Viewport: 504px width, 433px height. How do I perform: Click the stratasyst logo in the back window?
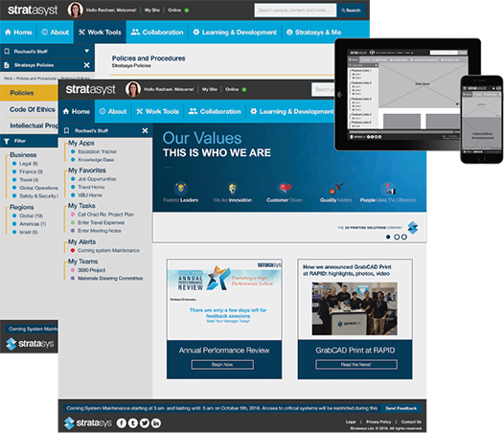[33, 10]
